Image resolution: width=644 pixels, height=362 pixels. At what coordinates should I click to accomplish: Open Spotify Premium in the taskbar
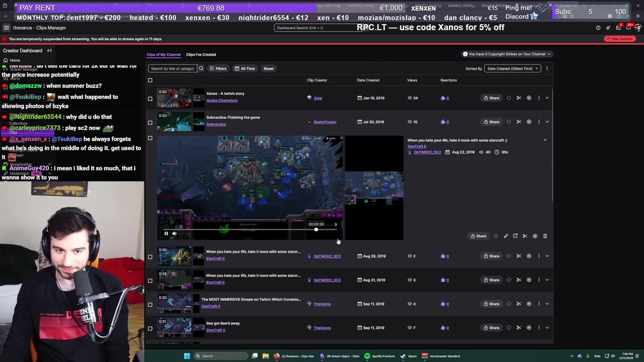click(380, 356)
